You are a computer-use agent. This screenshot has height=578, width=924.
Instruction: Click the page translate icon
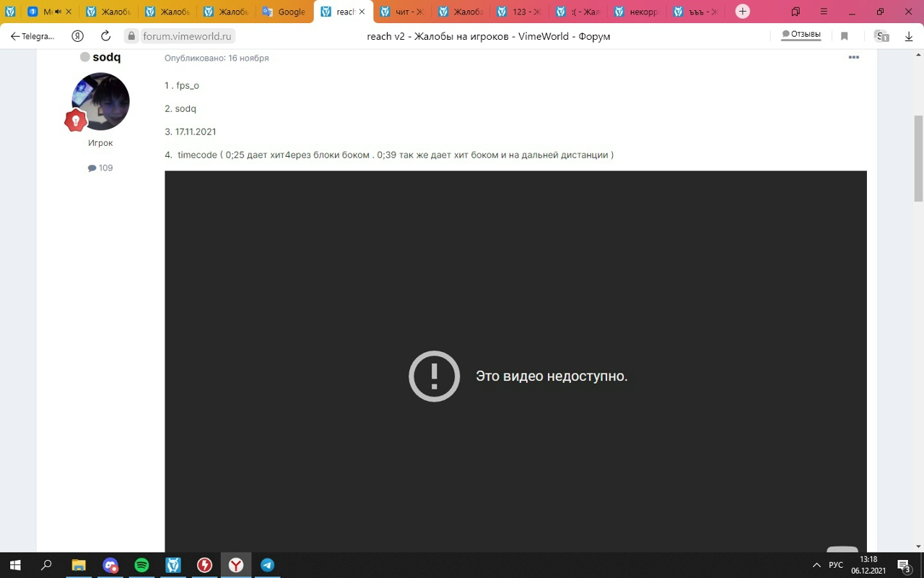click(x=881, y=36)
